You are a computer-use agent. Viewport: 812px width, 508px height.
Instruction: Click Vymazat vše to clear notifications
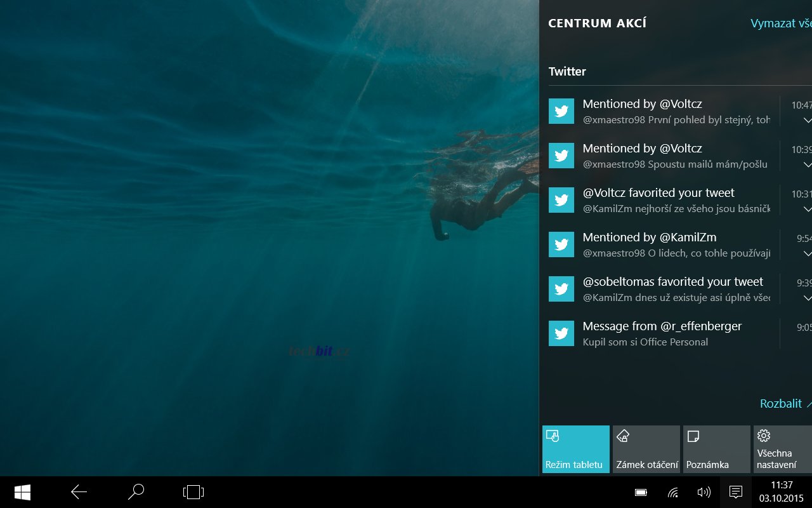(780, 23)
